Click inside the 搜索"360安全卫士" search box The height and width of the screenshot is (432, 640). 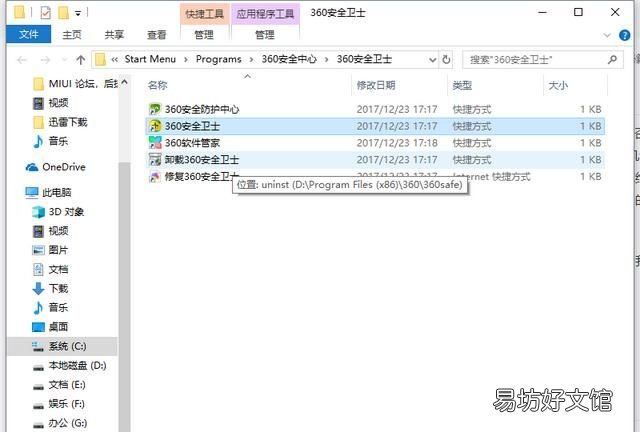pos(543,60)
